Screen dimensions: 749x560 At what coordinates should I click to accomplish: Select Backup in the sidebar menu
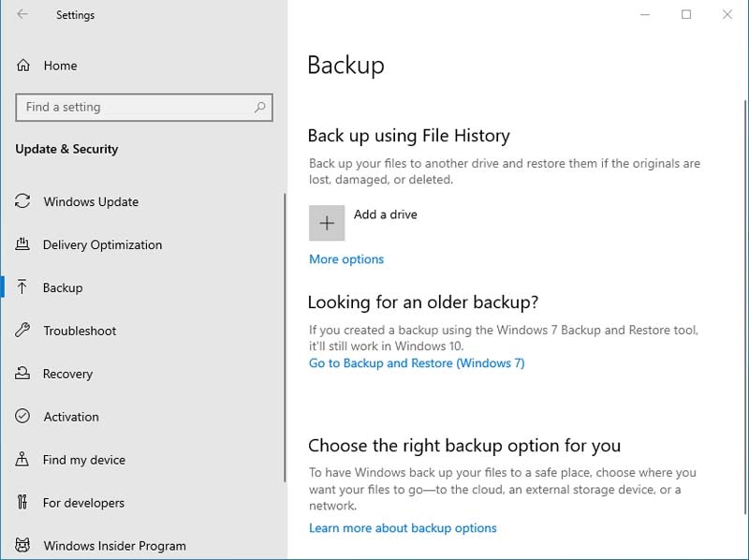63,288
